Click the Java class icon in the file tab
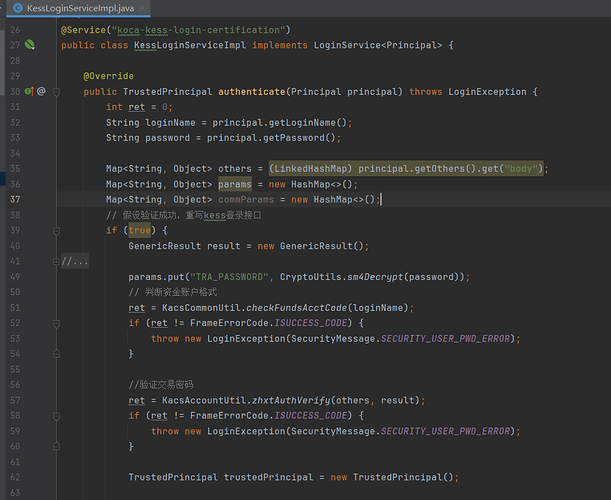 point(18,8)
